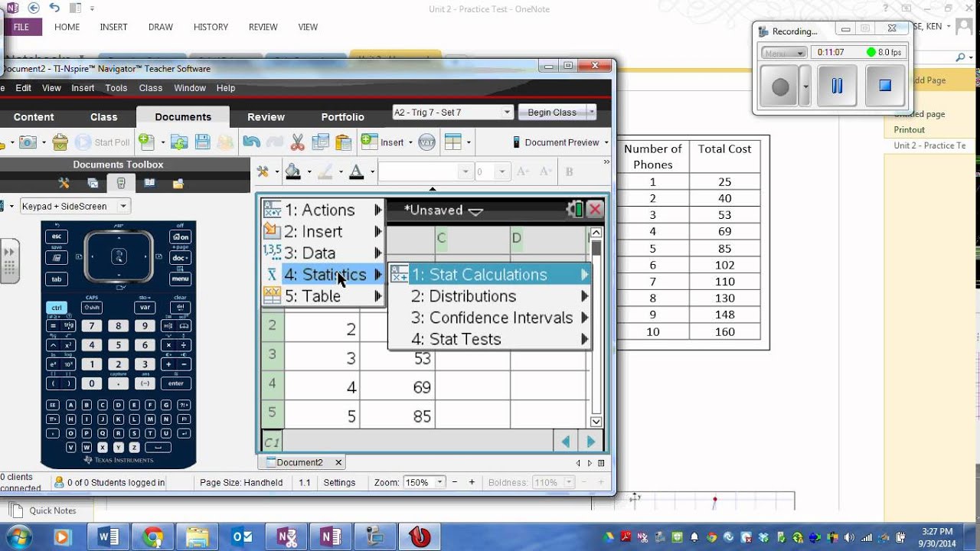Click the Quick Poll briefcase icon

[60, 142]
